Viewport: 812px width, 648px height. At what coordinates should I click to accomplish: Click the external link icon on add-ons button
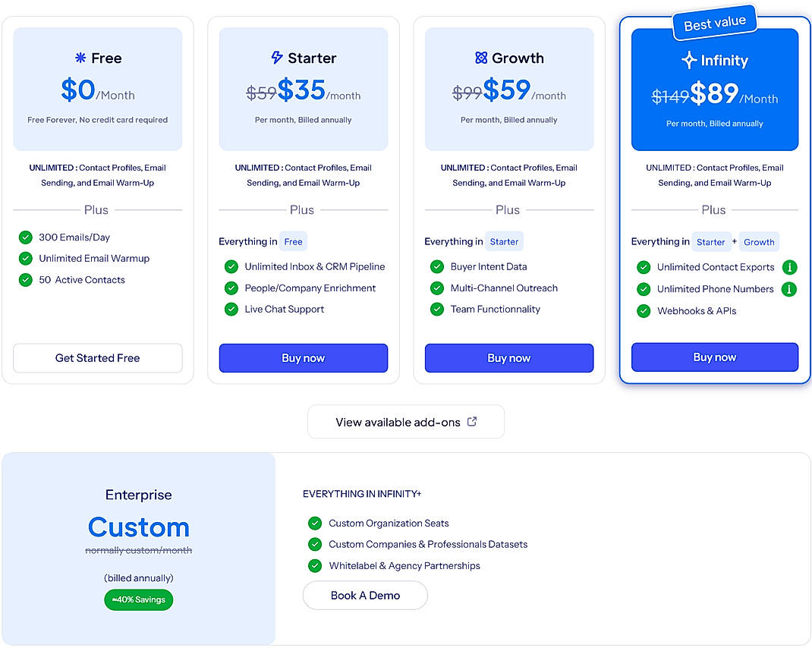472,422
